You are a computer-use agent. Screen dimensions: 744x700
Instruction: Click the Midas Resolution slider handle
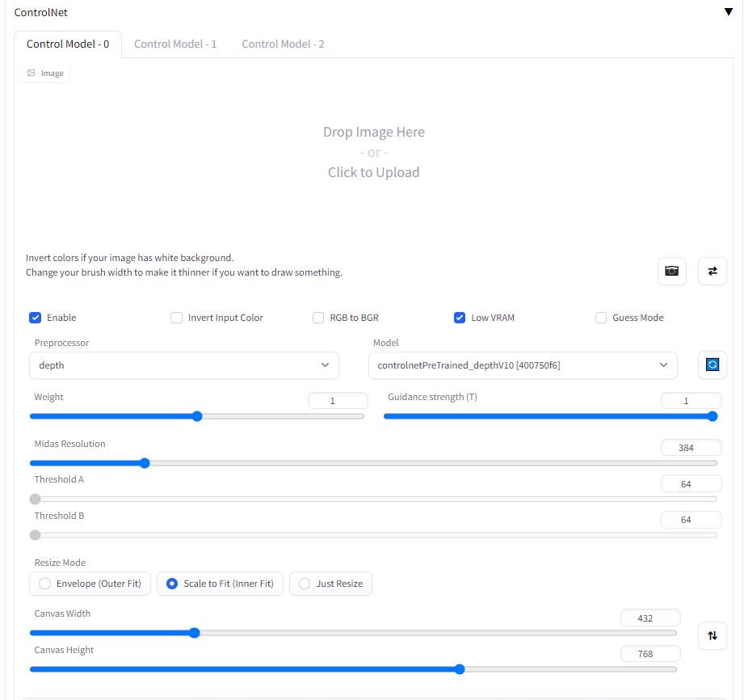(145, 463)
